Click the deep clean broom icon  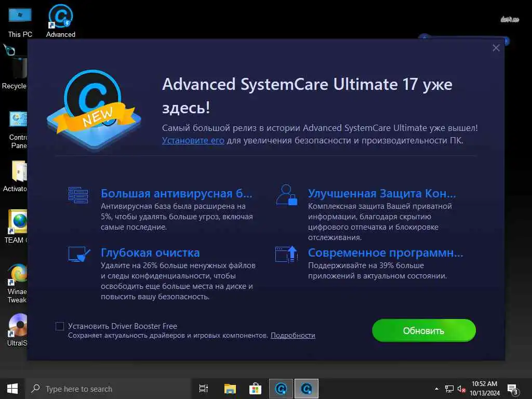pos(79,254)
